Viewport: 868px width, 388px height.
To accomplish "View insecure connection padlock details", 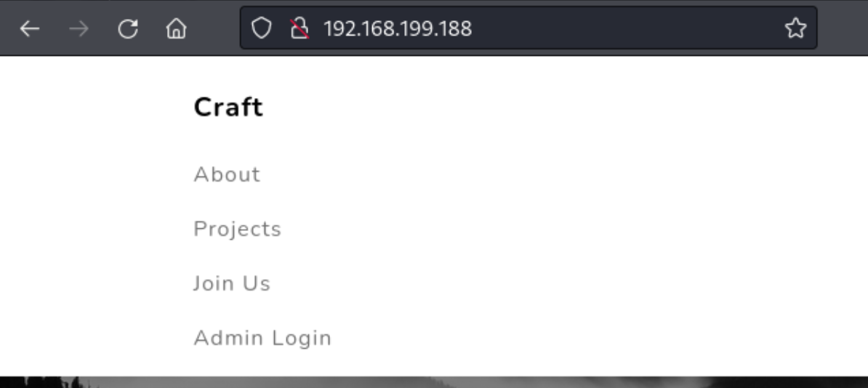I will pos(300,28).
